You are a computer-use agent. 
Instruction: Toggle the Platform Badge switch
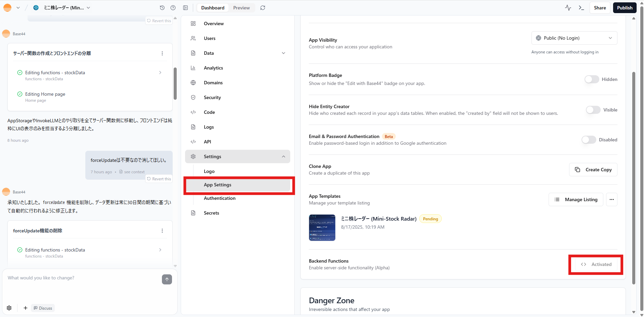592,79
